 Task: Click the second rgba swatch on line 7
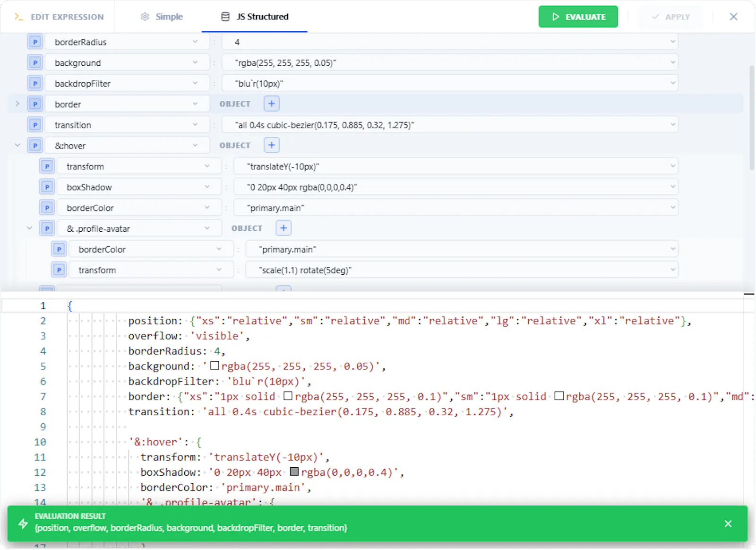click(x=558, y=396)
